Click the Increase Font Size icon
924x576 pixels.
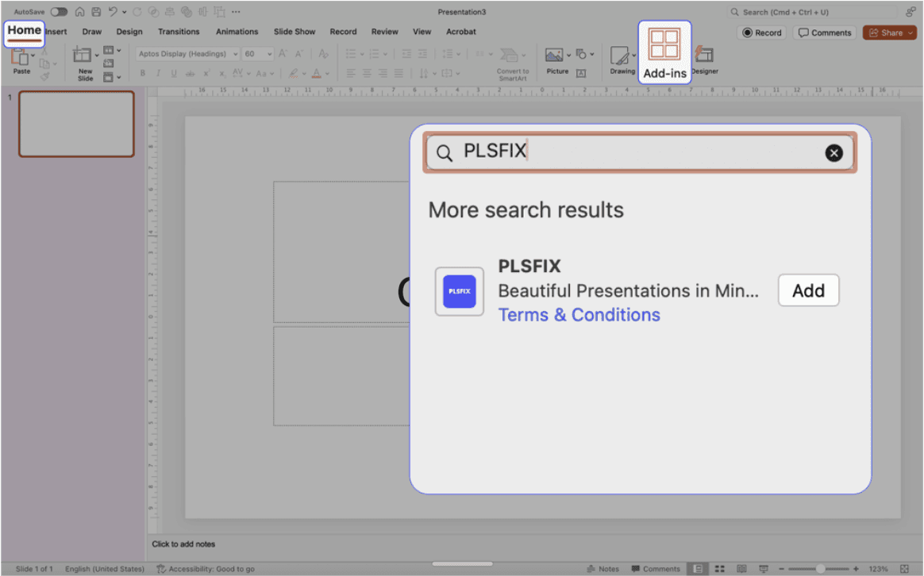tap(283, 54)
